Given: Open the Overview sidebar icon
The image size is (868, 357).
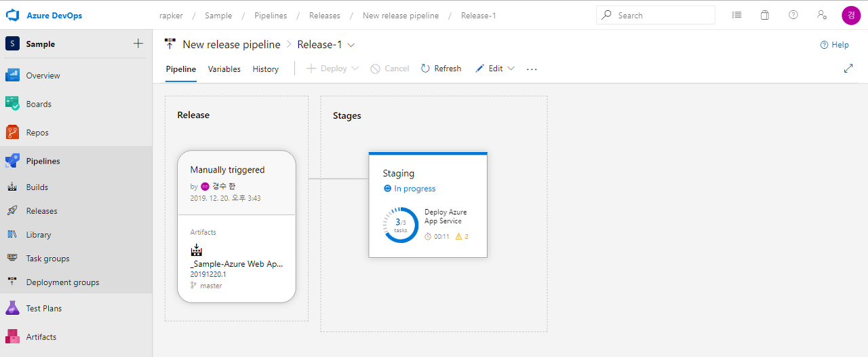Looking at the screenshot, I should point(12,75).
